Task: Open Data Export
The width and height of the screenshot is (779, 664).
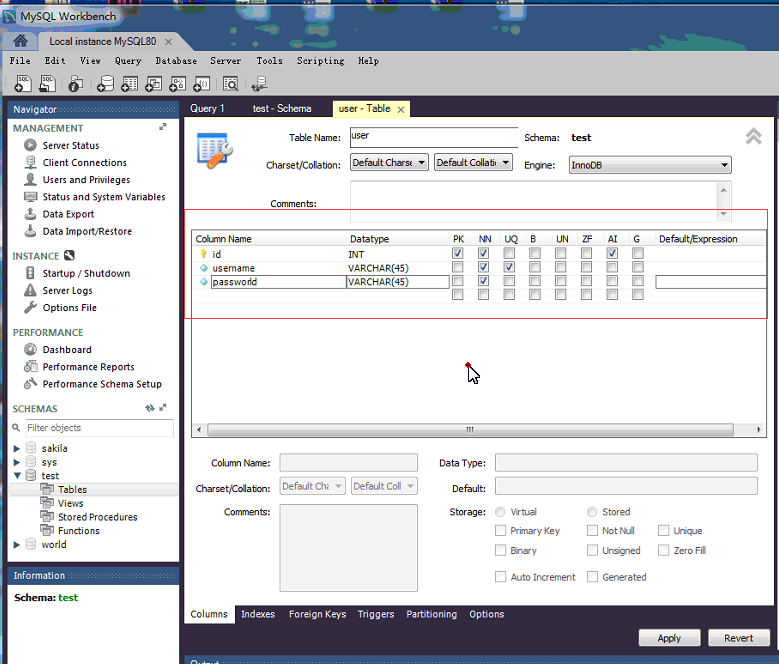Action: [x=68, y=214]
